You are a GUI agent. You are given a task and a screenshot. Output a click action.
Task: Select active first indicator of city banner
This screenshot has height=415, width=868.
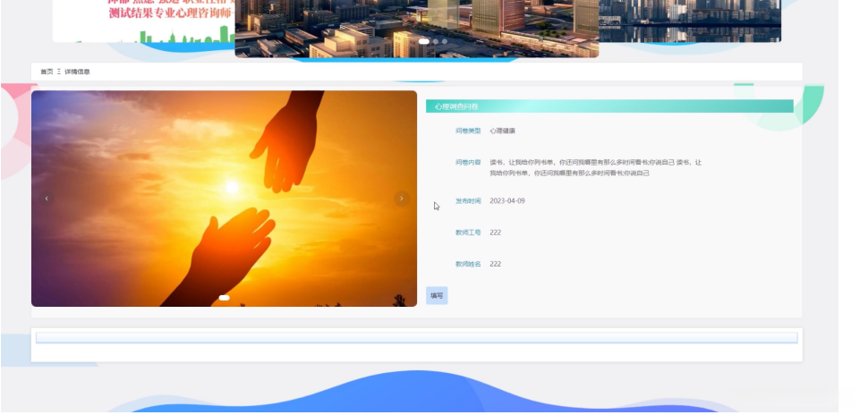point(424,41)
